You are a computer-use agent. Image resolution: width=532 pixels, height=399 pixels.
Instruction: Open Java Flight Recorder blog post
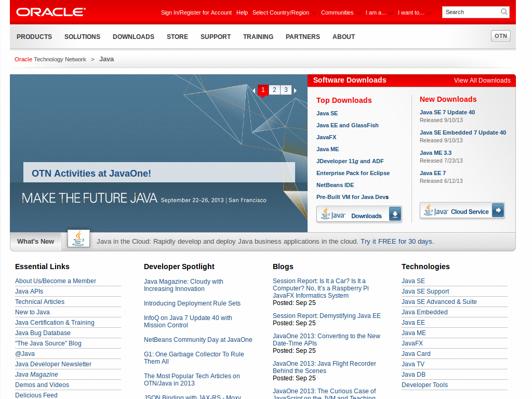tap(324, 367)
